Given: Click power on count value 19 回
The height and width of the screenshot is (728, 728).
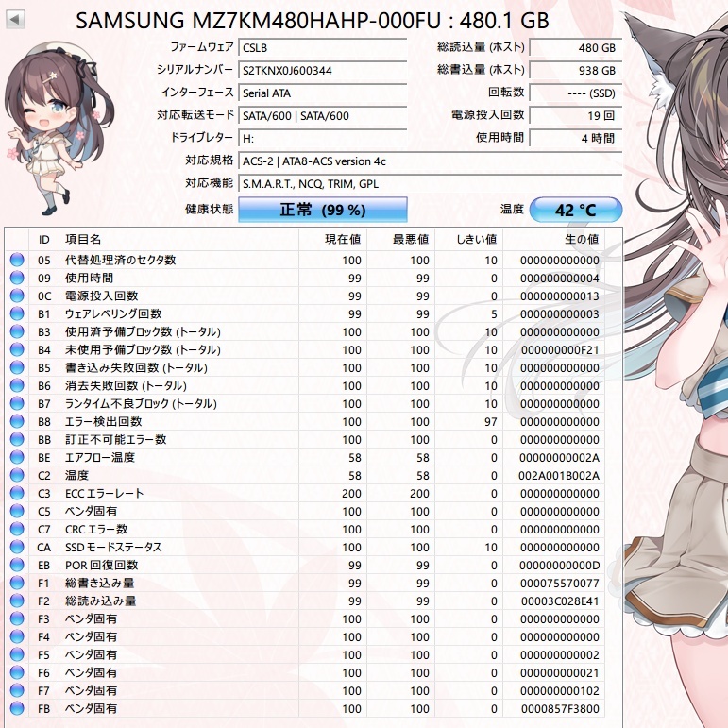Looking at the screenshot, I should (576, 116).
